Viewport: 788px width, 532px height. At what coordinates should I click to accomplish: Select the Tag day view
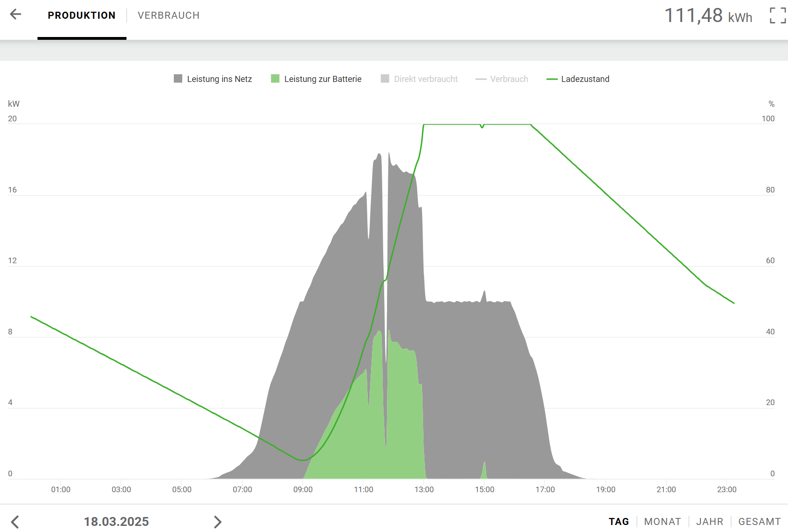(618, 522)
